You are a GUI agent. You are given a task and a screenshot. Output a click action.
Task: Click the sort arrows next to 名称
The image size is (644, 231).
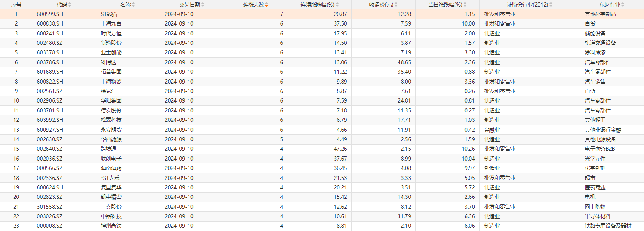(x=133, y=5)
